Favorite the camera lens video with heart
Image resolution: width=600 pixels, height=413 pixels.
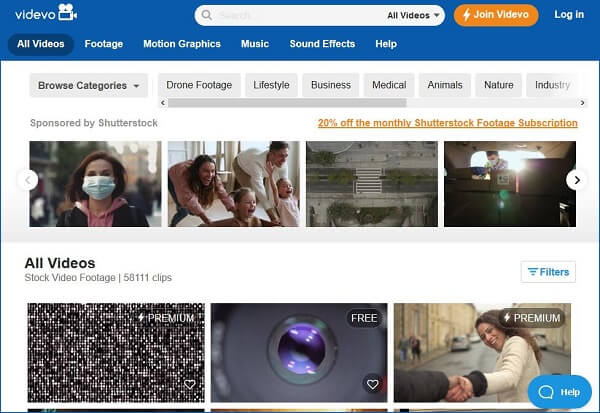372,384
